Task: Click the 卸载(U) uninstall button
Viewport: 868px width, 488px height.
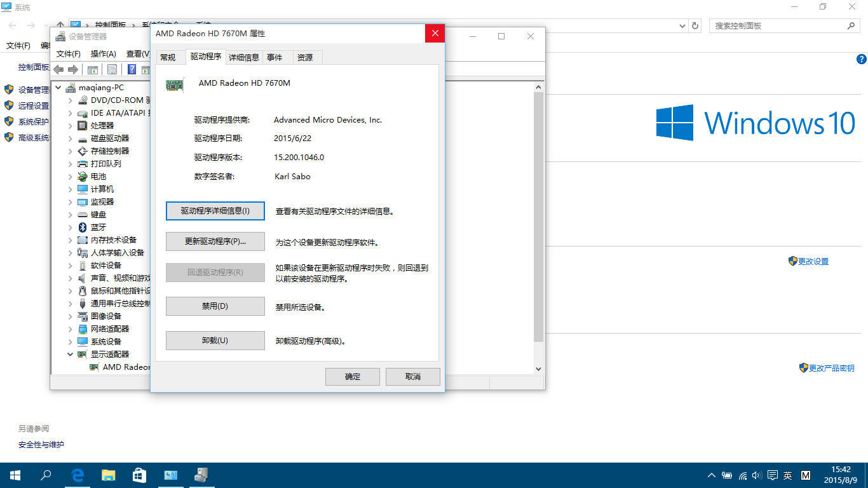Action: tap(215, 341)
